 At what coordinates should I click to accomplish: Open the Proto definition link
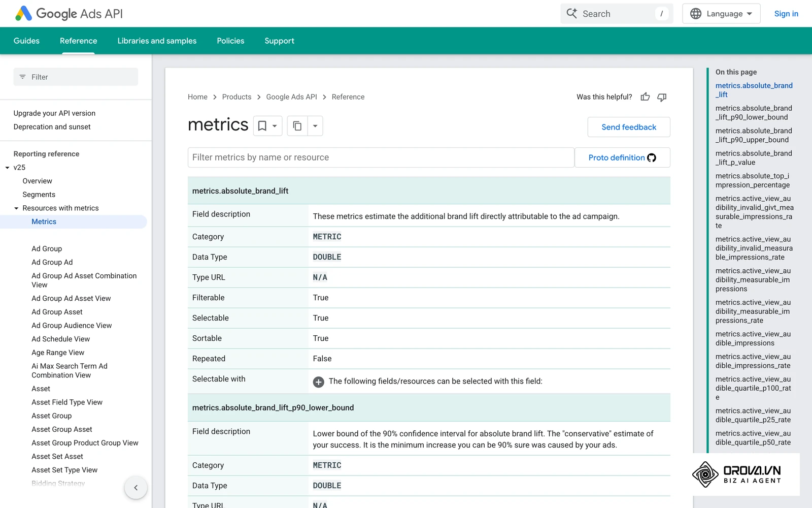[x=622, y=157]
